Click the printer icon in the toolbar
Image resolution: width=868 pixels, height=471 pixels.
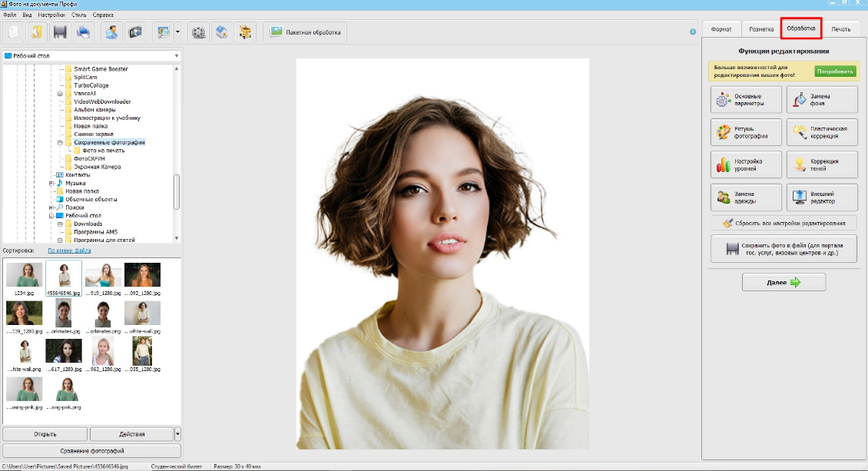[x=83, y=32]
